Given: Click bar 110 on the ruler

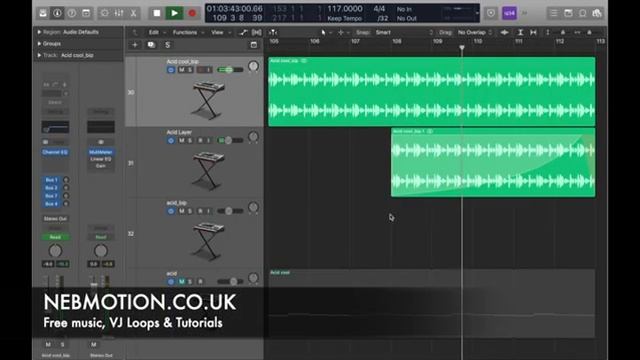Looking at the screenshot, I should (x=478, y=41).
